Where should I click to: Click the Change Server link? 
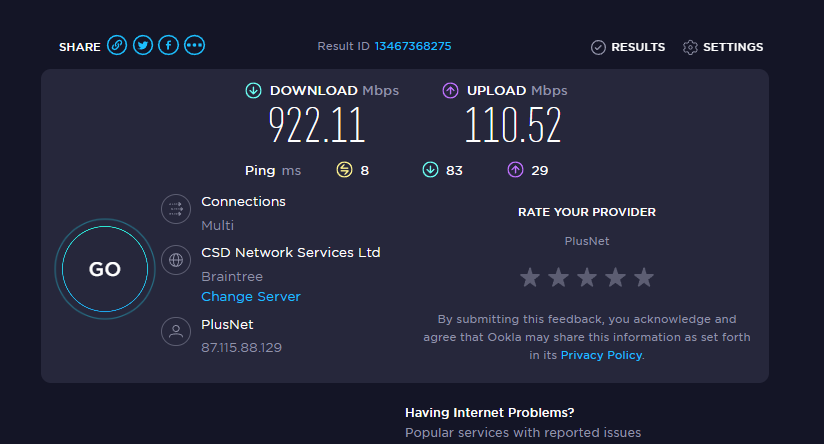(x=251, y=297)
